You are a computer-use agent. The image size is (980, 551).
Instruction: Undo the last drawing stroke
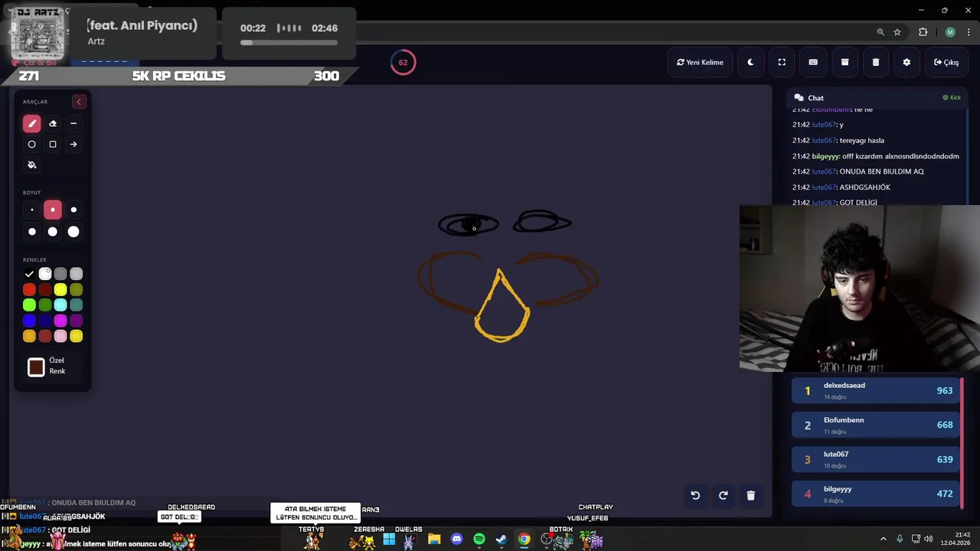[x=695, y=495]
